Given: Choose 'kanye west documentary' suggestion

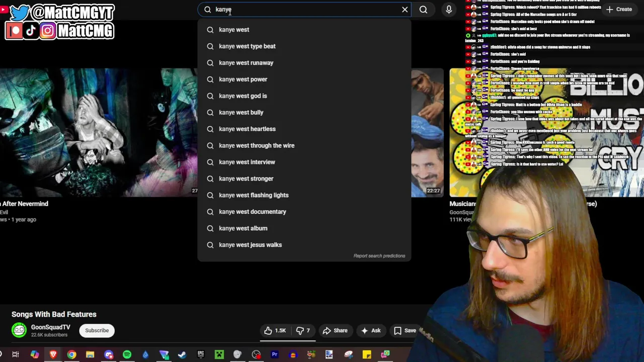Looking at the screenshot, I should click(x=304, y=212).
